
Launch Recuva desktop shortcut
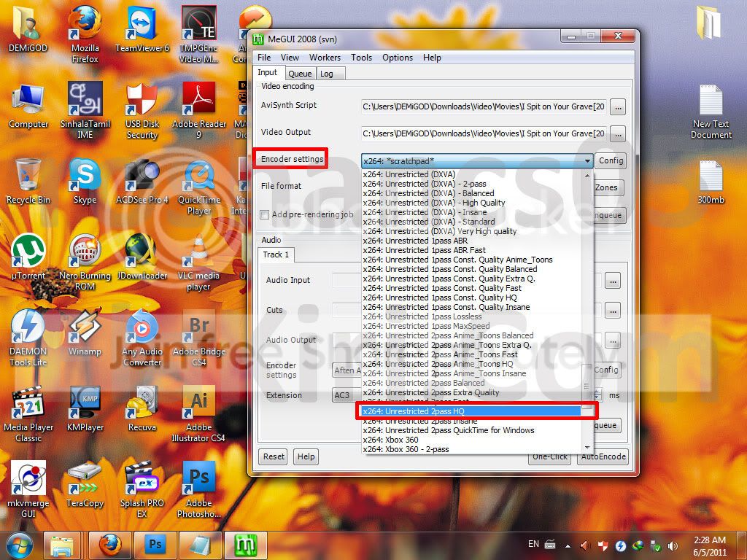pyautogui.click(x=142, y=408)
